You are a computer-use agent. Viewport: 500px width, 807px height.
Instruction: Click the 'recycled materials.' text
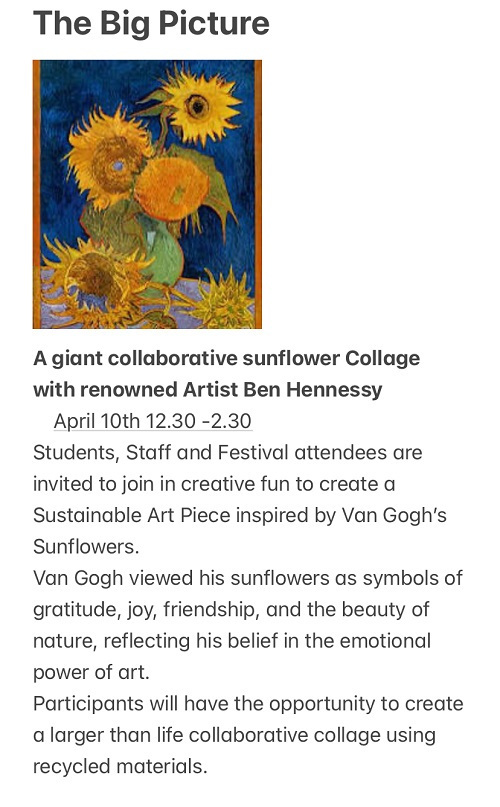tap(120, 766)
